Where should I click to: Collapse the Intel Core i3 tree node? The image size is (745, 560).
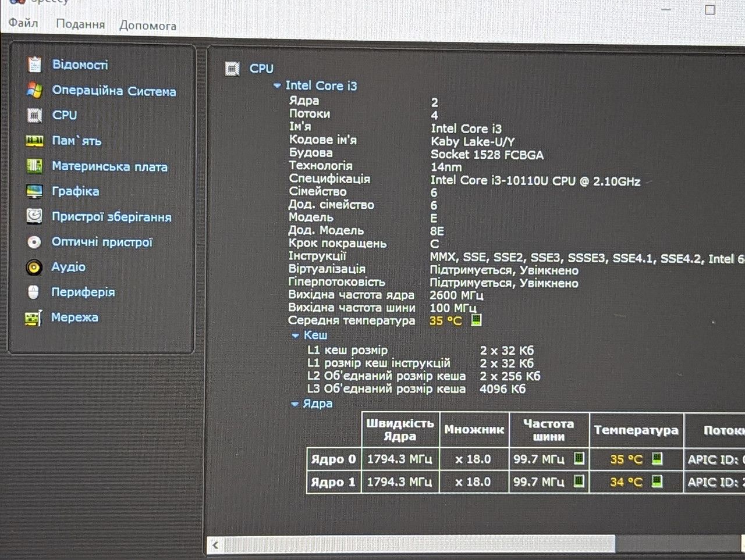[277, 85]
